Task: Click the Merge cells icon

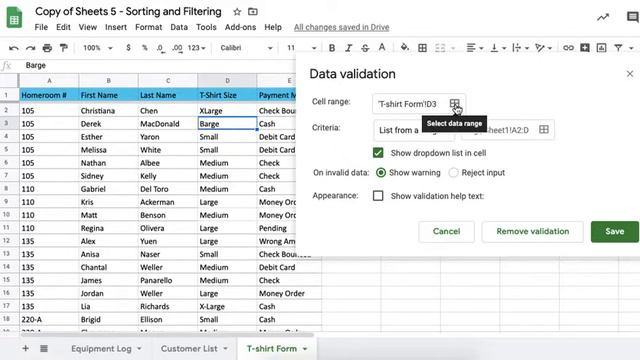Action: click(x=440, y=48)
